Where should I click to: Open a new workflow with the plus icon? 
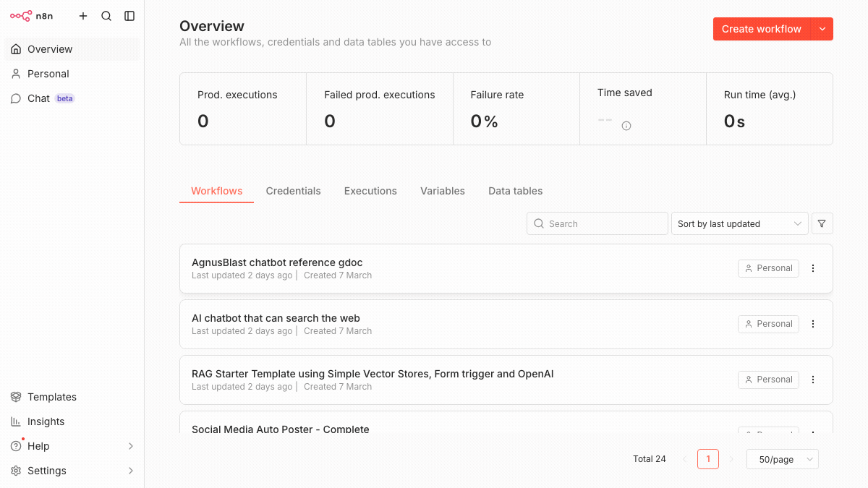coord(82,15)
